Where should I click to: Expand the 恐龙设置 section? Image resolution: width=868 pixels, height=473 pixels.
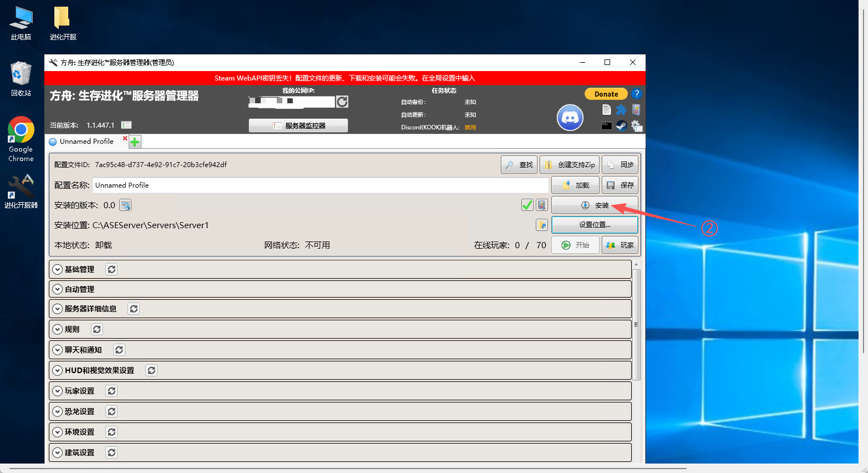coord(57,411)
